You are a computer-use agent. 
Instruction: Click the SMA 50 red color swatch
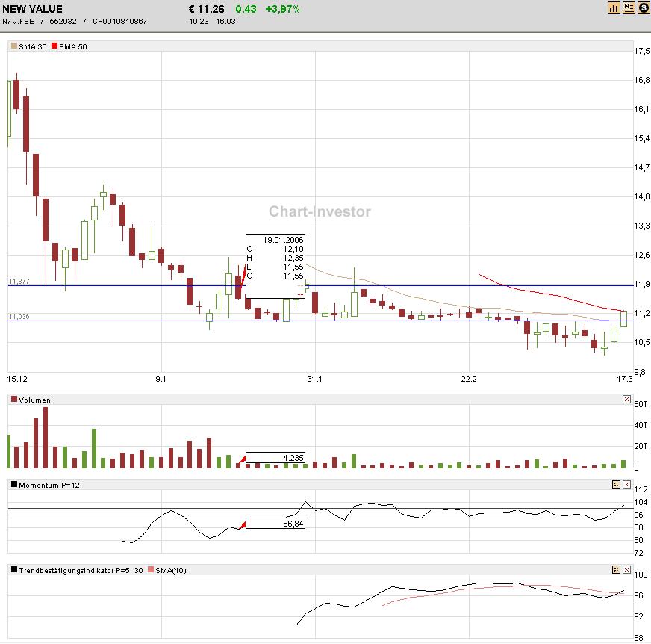coord(54,46)
